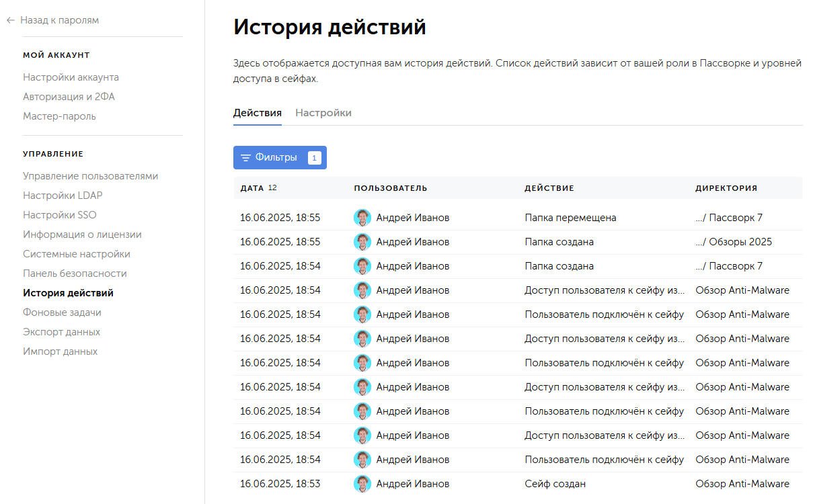Click Андрей Иванов in Сейф создан row

[x=412, y=484]
